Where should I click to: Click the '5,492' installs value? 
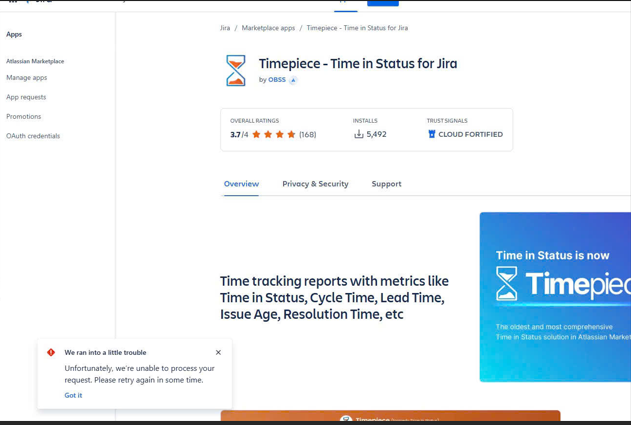(376, 134)
